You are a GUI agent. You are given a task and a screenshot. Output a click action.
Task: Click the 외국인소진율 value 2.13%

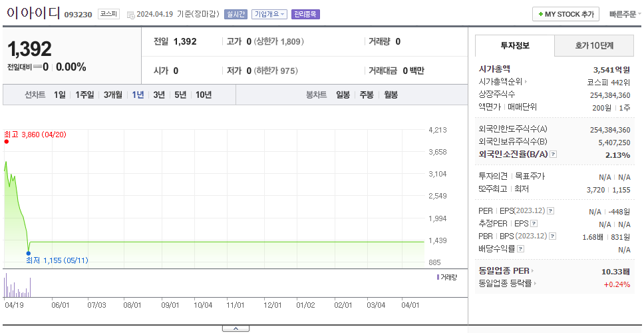(617, 155)
